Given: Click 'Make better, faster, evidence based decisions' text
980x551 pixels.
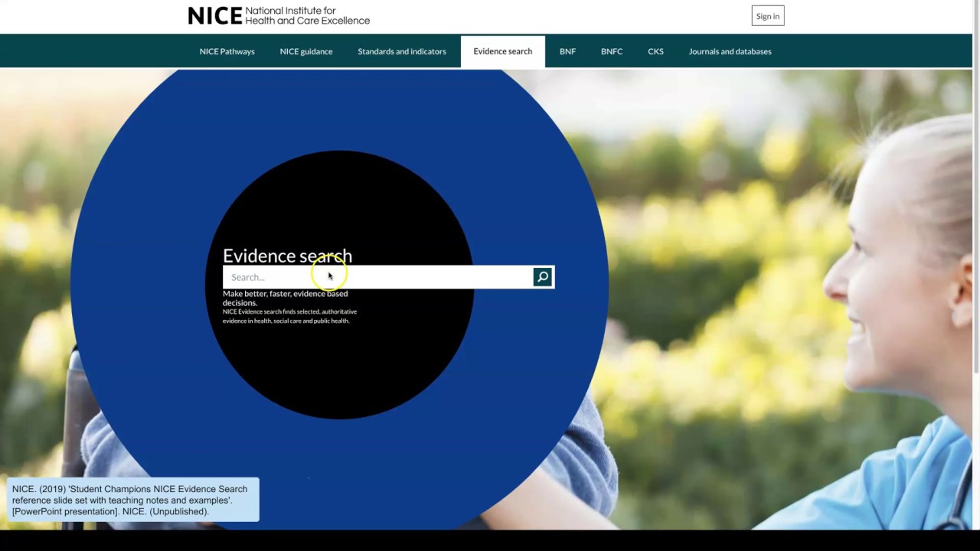Looking at the screenshot, I should (286, 298).
